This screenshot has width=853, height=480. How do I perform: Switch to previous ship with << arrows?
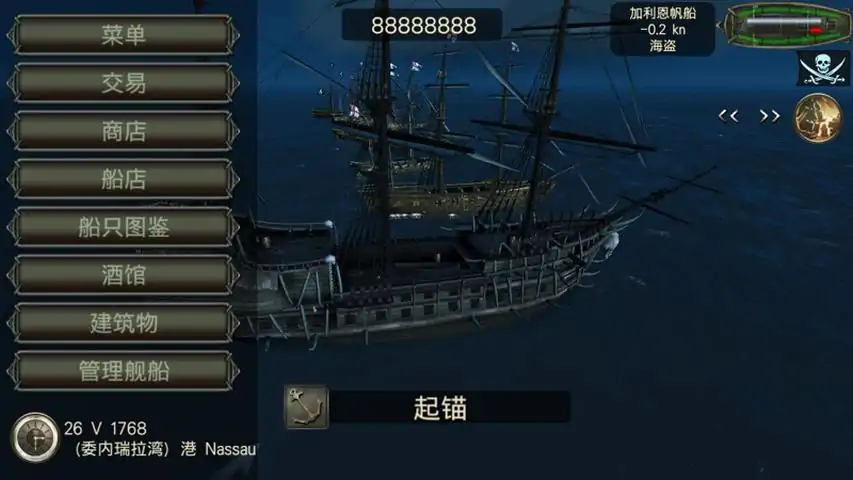(728, 116)
